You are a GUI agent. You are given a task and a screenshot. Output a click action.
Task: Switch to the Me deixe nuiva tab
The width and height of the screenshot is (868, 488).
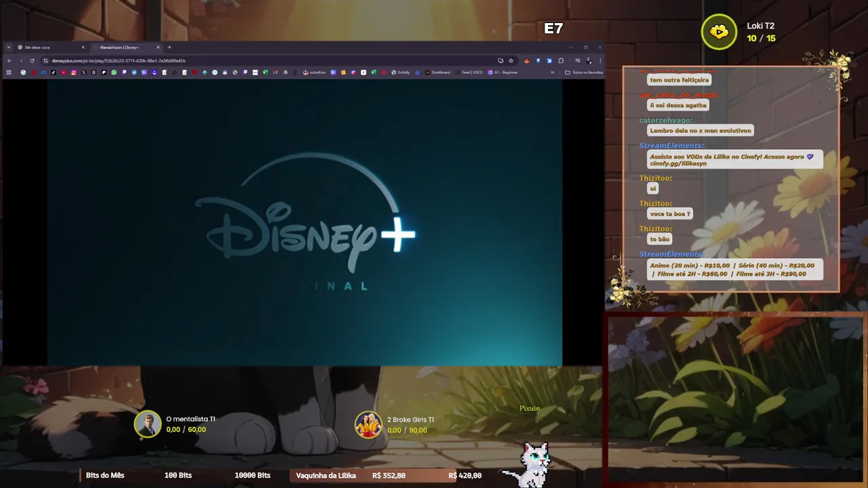pos(52,47)
